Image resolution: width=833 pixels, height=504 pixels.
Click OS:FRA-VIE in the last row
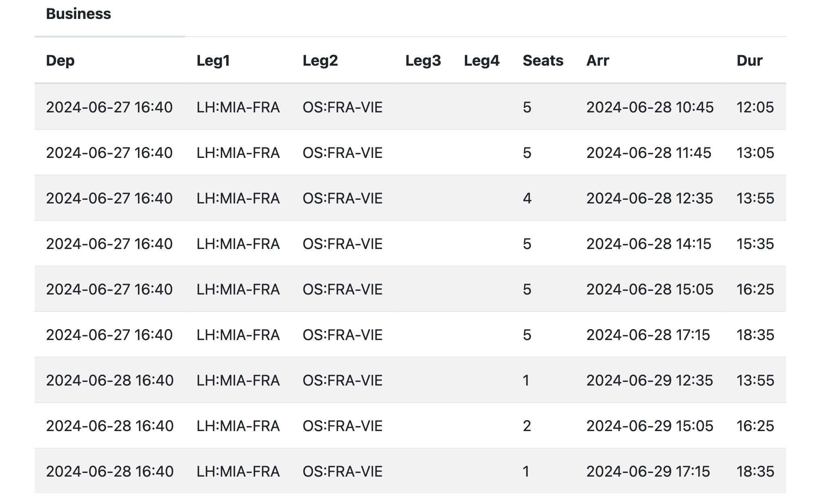[x=342, y=472]
